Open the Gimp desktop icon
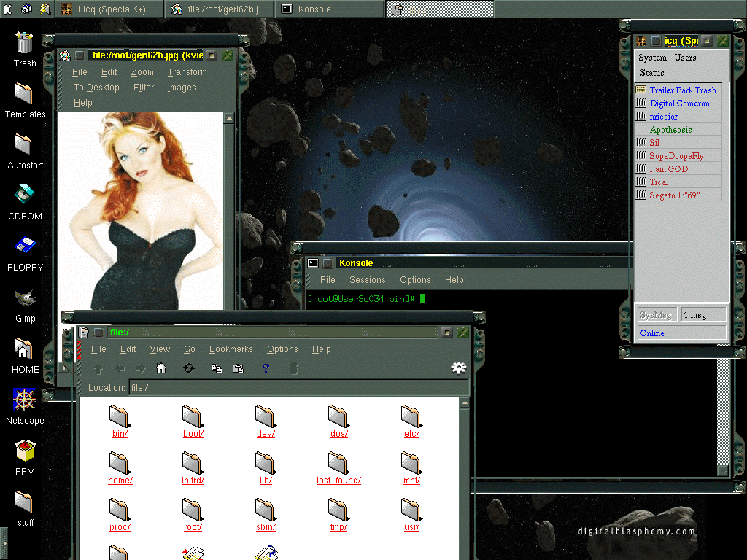Viewport: 747px width, 560px height. tap(24, 298)
